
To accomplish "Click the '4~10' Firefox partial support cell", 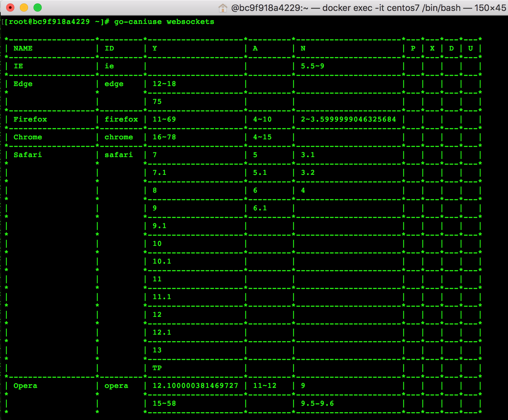I will pos(262,119).
